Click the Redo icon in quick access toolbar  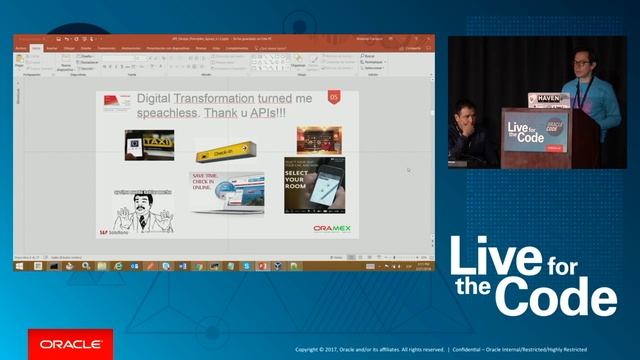pyautogui.click(x=76, y=39)
